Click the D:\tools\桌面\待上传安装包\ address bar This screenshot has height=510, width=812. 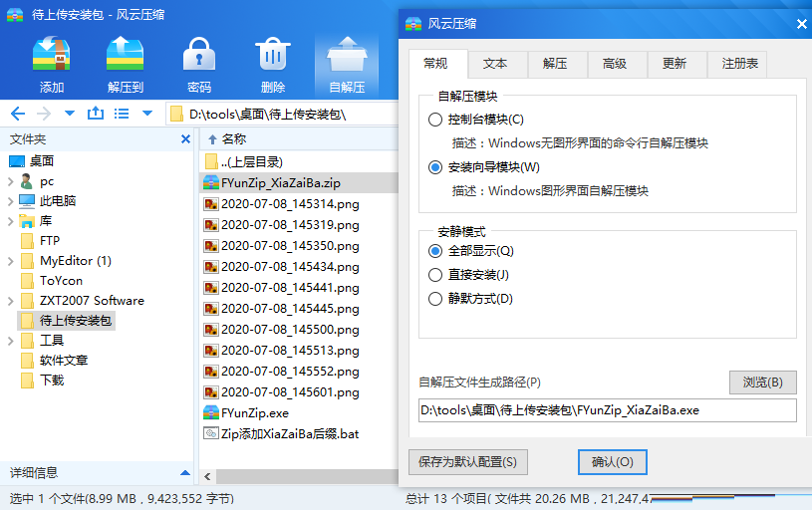click(282, 114)
